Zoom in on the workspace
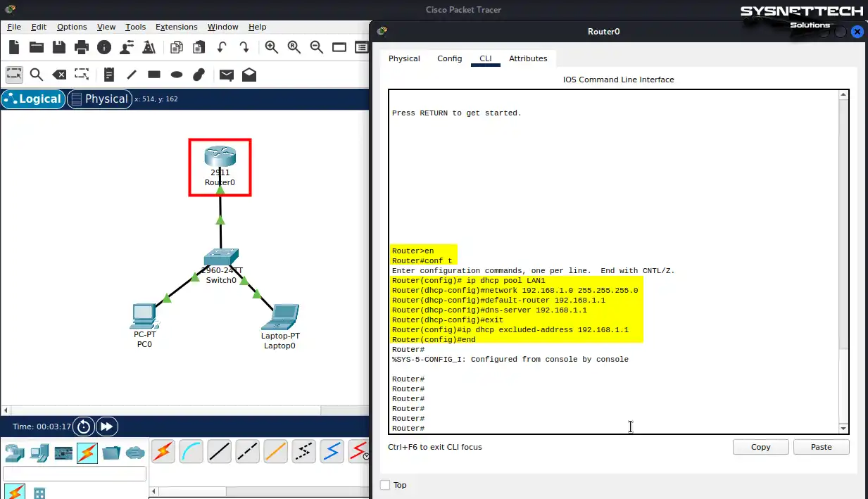 272,47
